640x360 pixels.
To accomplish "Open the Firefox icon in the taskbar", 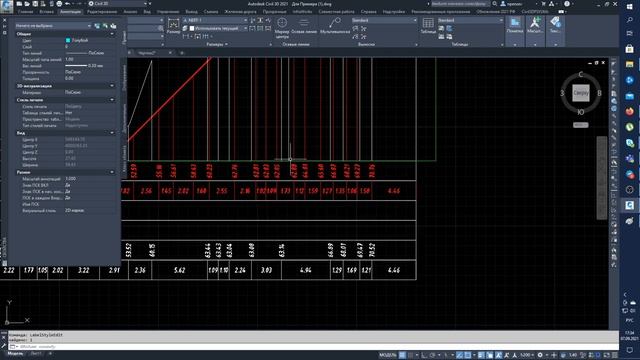I will (x=629, y=111).
